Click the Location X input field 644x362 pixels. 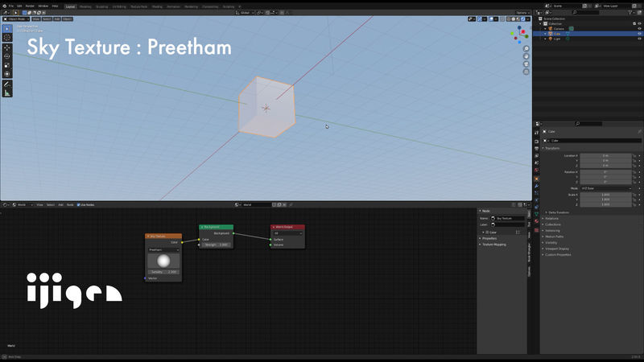point(606,156)
